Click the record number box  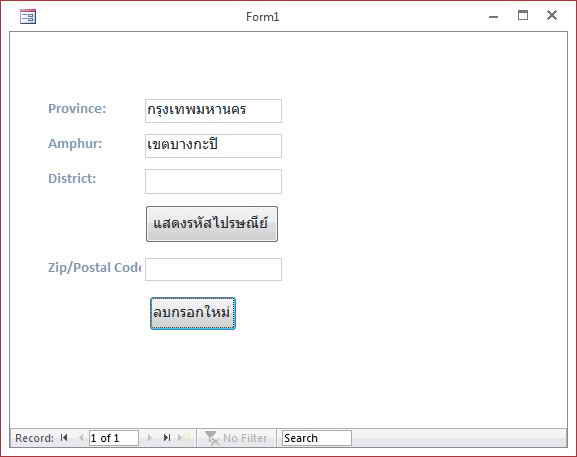(113, 438)
